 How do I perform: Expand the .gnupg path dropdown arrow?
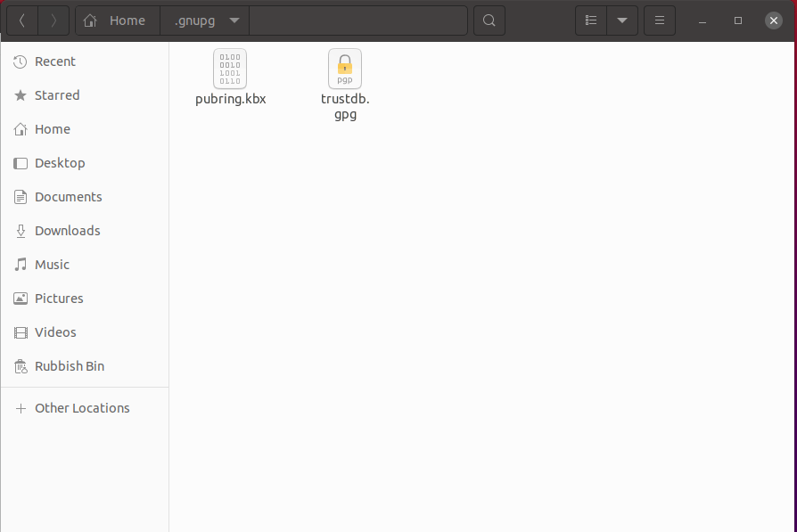click(234, 20)
